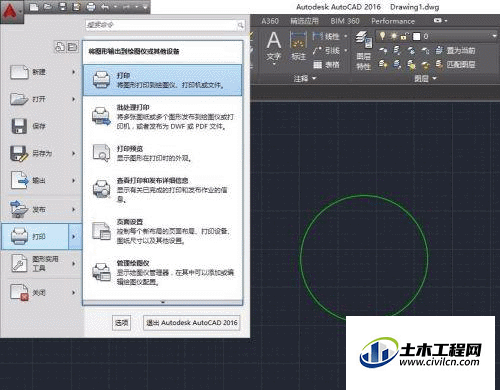Open redo history dropdown arrow
The height and width of the screenshot is (390, 500).
coord(137,7)
